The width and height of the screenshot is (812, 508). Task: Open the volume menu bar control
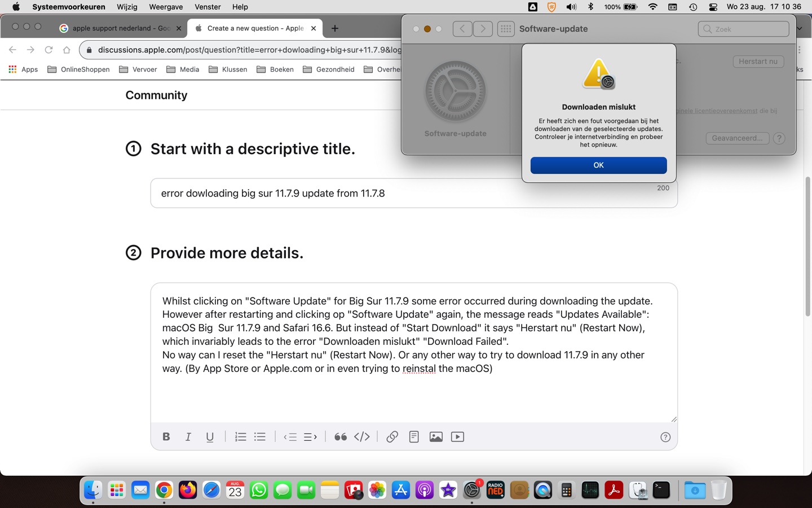(x=571, y=7)
